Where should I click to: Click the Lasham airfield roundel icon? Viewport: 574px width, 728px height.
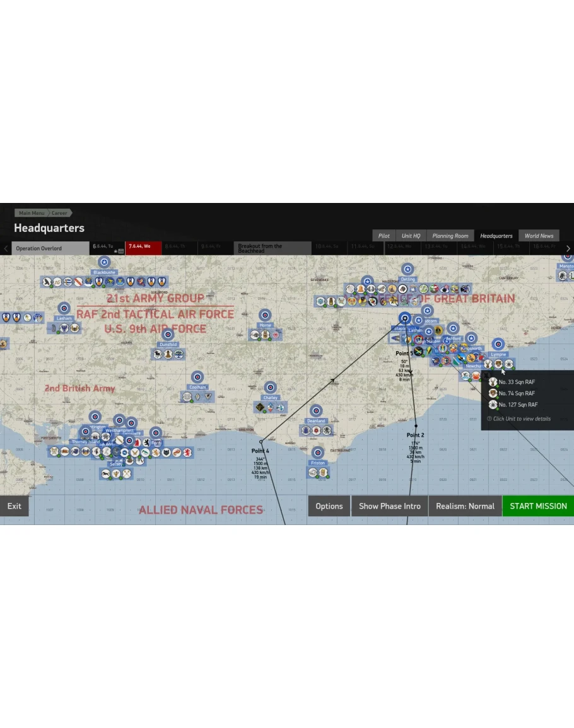click(x=64, y=308)
